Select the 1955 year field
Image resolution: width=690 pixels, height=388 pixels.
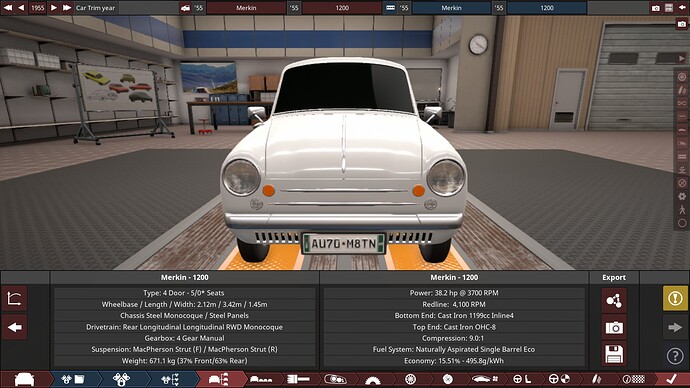point(37,7)
